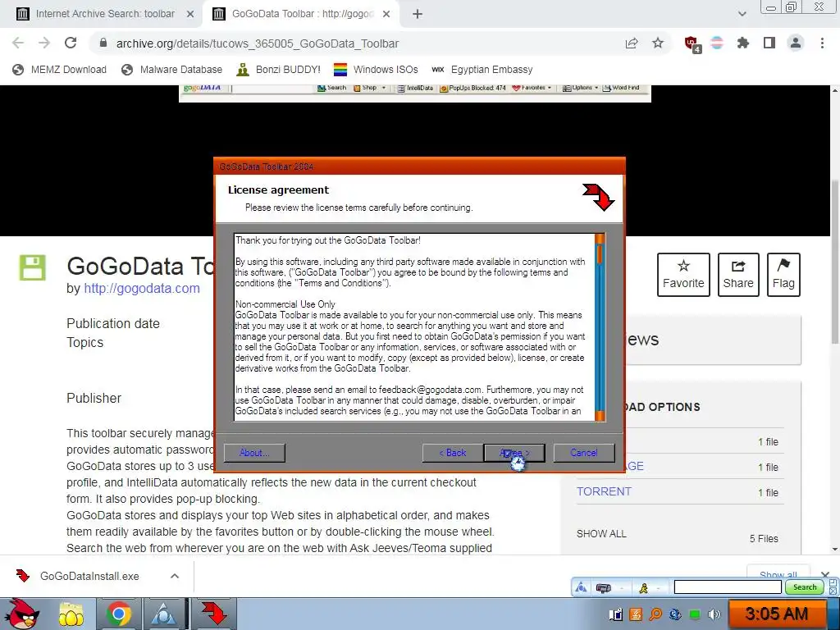Open Bonzi BUDDY! bookmark

click(x=279, y=70)
